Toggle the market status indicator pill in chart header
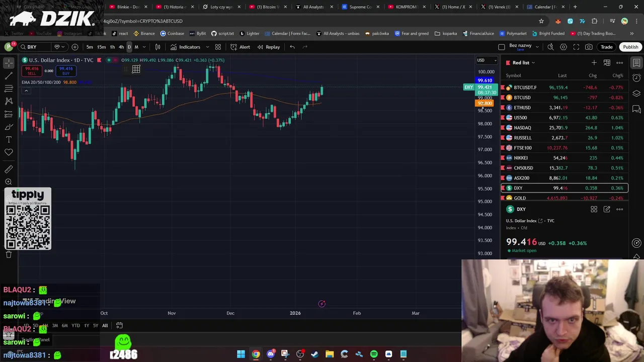The image size is (644, 362). (x=112, y=60)
